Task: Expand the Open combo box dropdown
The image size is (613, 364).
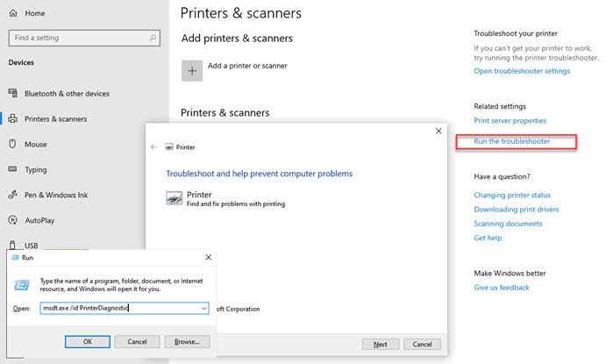Action: (x=204, y=309)
